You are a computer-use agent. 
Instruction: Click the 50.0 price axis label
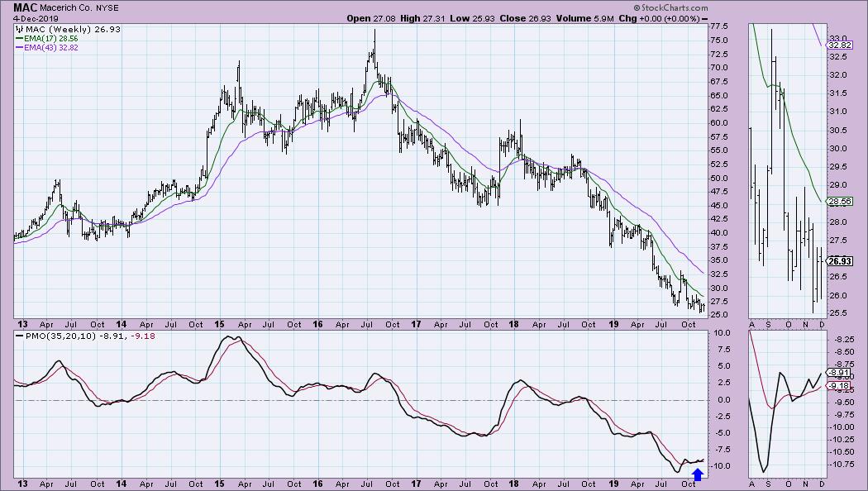pos(718,178)
